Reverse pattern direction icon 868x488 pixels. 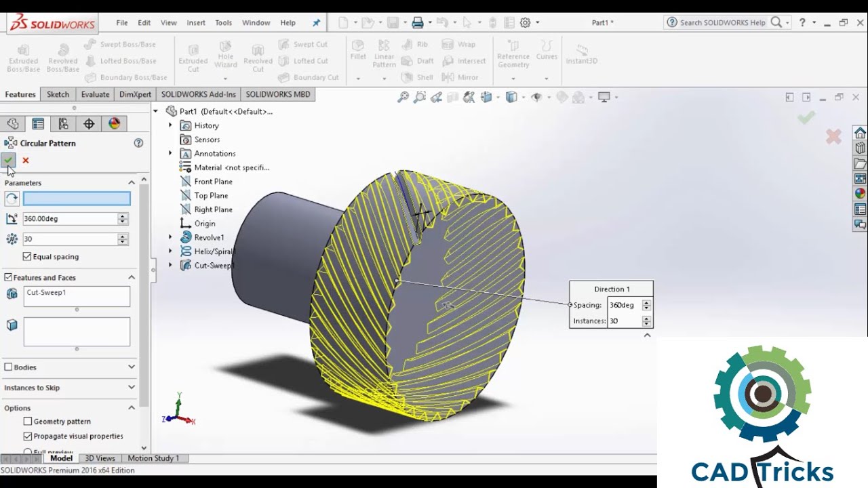click(12, 199)
